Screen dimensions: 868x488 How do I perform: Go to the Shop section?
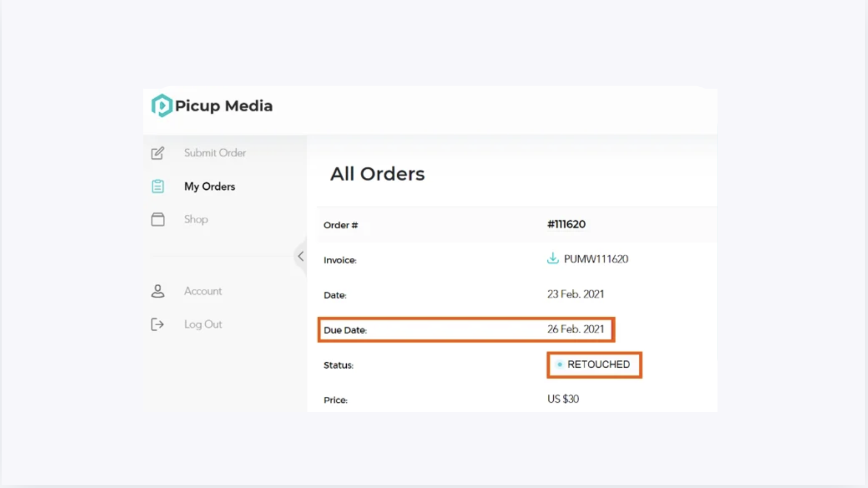[196, 219]
